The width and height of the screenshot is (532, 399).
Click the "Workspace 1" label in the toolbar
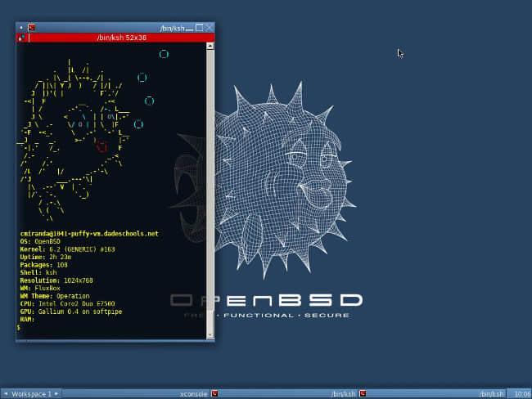(x=31, y=393)
